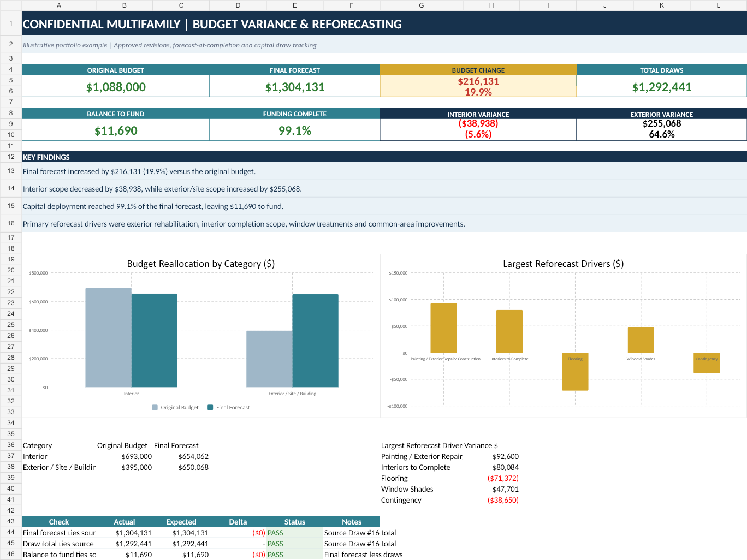
Task: Click the 'Largest Reforecast Drivers ($)' chart title
Action: 564,264
